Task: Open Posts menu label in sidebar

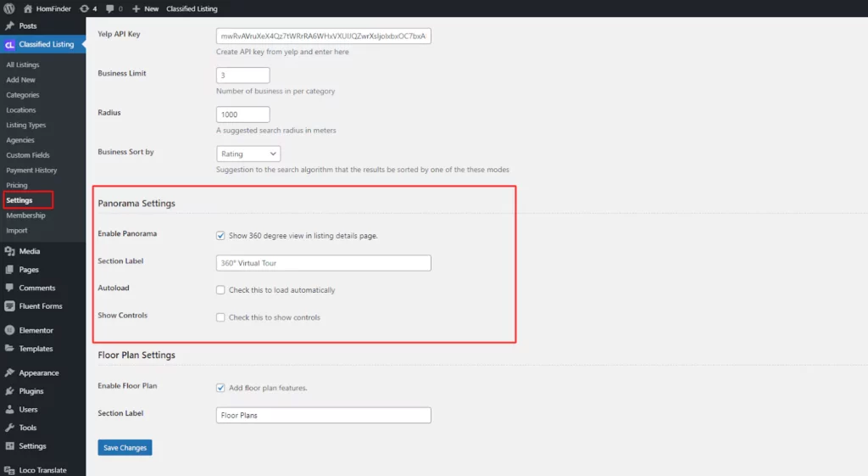Action: point(28,25)
